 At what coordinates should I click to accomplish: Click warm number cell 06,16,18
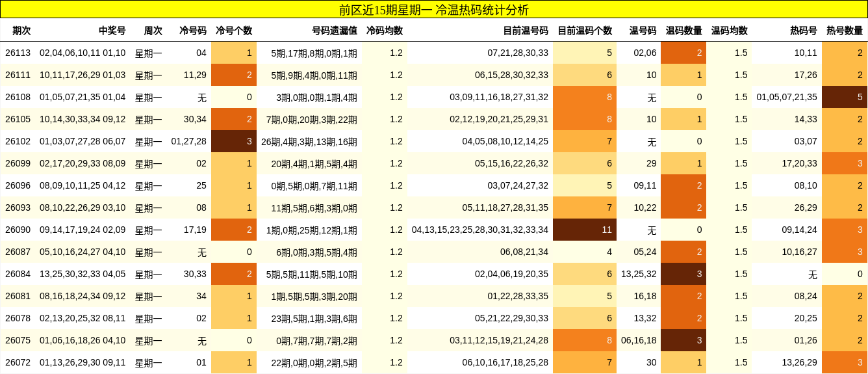(x=639, y=341)
